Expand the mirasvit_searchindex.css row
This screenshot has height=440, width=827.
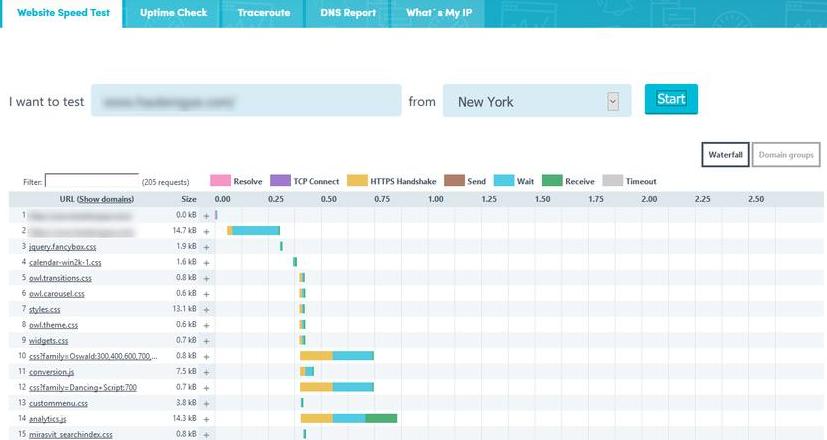click(206, 435)
